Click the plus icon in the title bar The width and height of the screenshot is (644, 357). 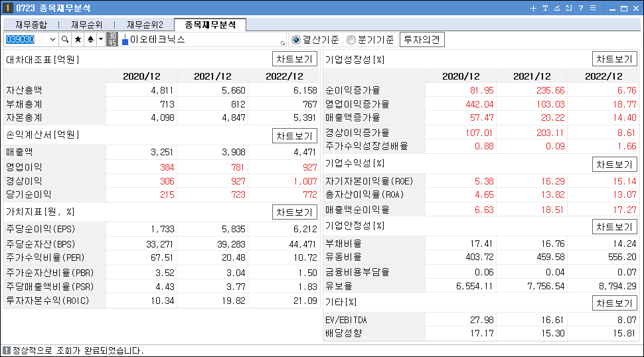coord(533,8)
